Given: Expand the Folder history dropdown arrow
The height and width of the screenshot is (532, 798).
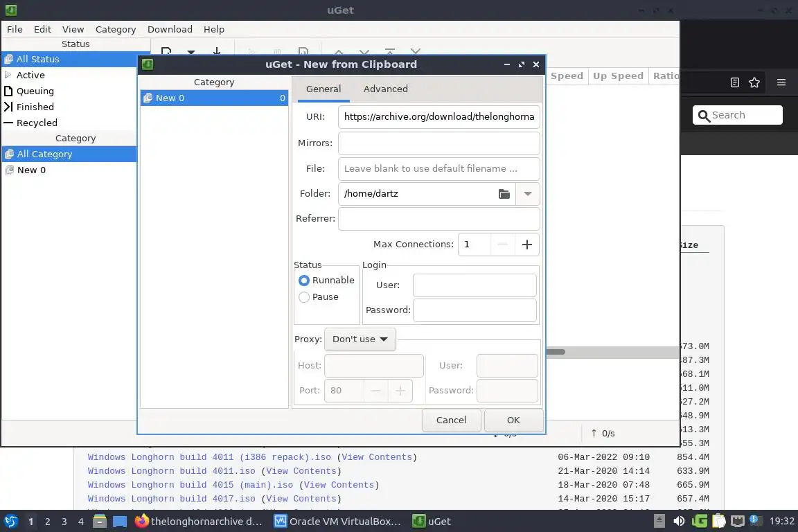Looking at the screenshot, I should point(528,194).
